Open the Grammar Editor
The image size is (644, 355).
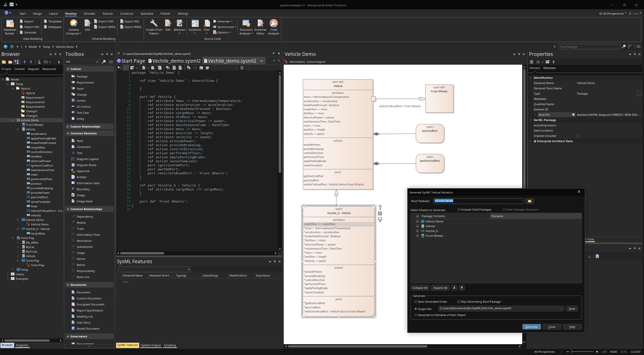(x=260, y=27)
